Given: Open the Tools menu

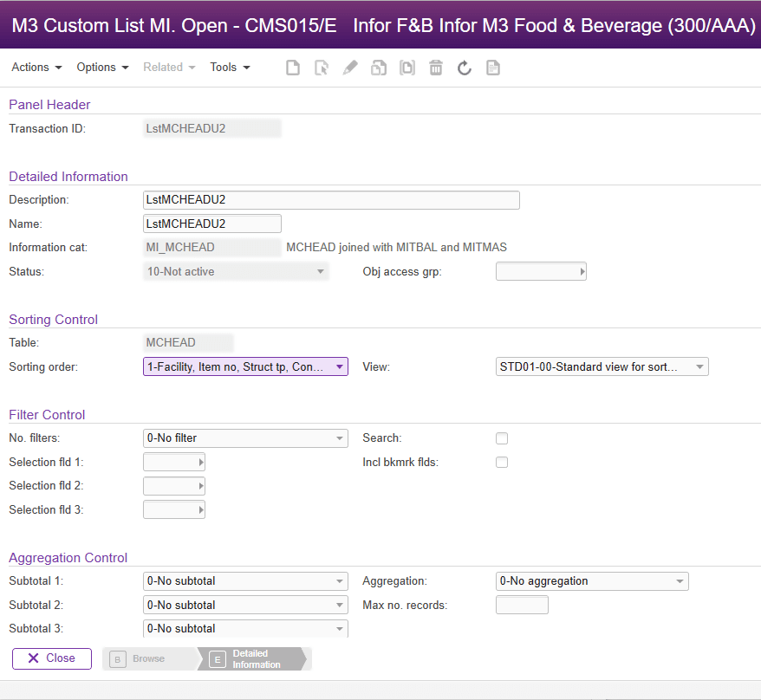Looking at the screenshot, I should pyautogui.click(x=229, y=67).
